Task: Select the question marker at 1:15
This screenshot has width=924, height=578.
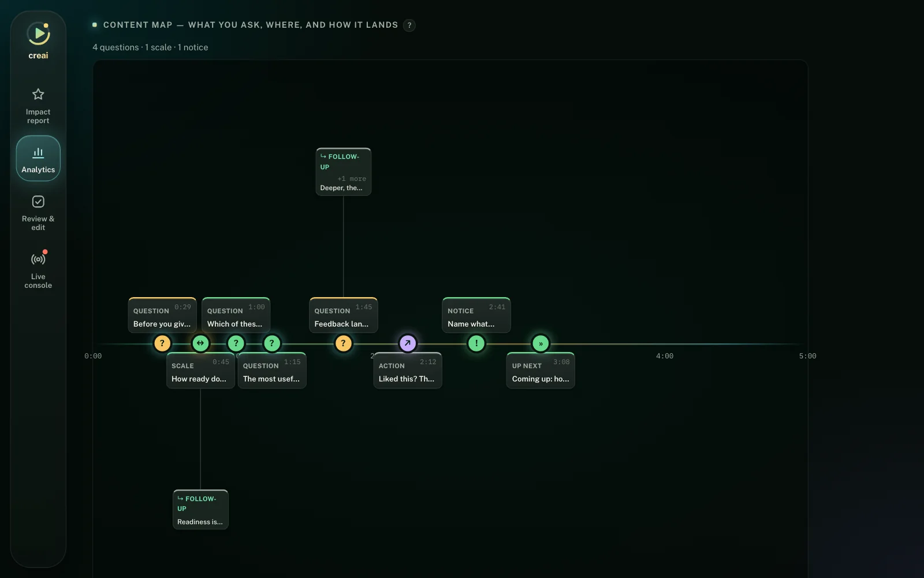Action: click(x=272, y=343)
